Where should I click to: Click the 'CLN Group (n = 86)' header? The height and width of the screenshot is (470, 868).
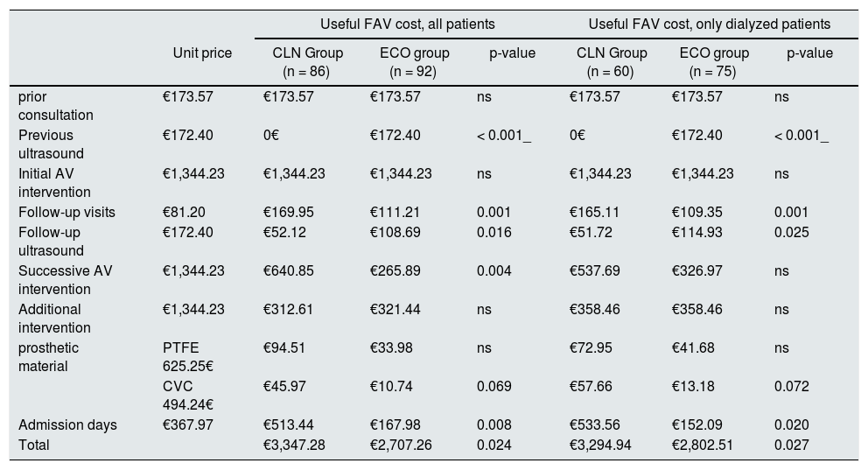(x=307, y=62)
